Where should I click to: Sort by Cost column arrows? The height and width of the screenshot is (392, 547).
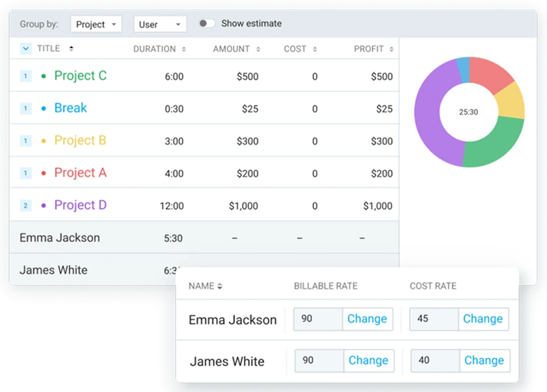[x=315, y=49]
